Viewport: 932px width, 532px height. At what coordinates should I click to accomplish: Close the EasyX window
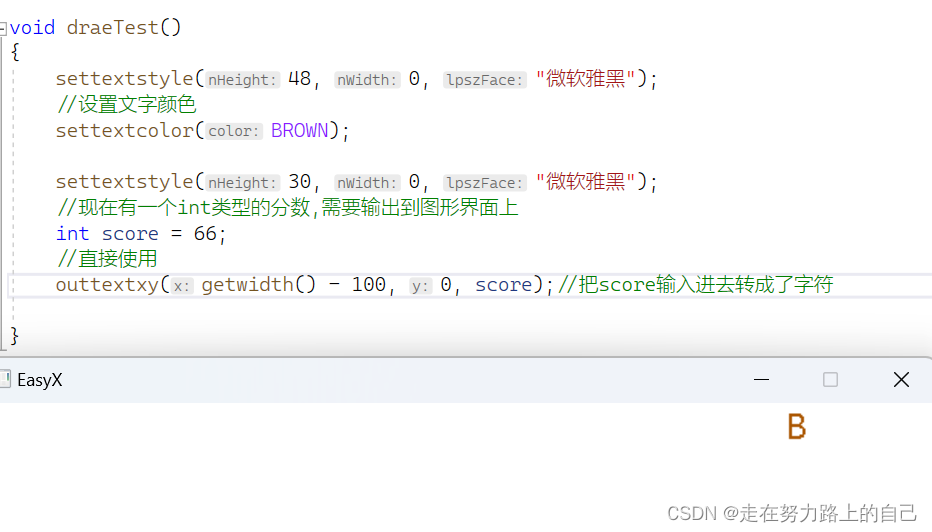point(901,379)
